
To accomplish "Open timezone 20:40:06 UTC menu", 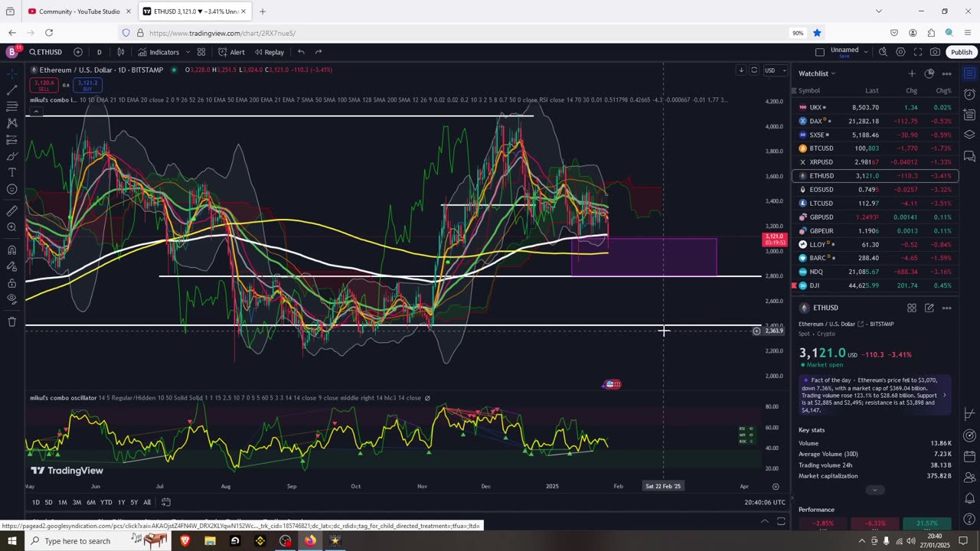I will 764,502.
